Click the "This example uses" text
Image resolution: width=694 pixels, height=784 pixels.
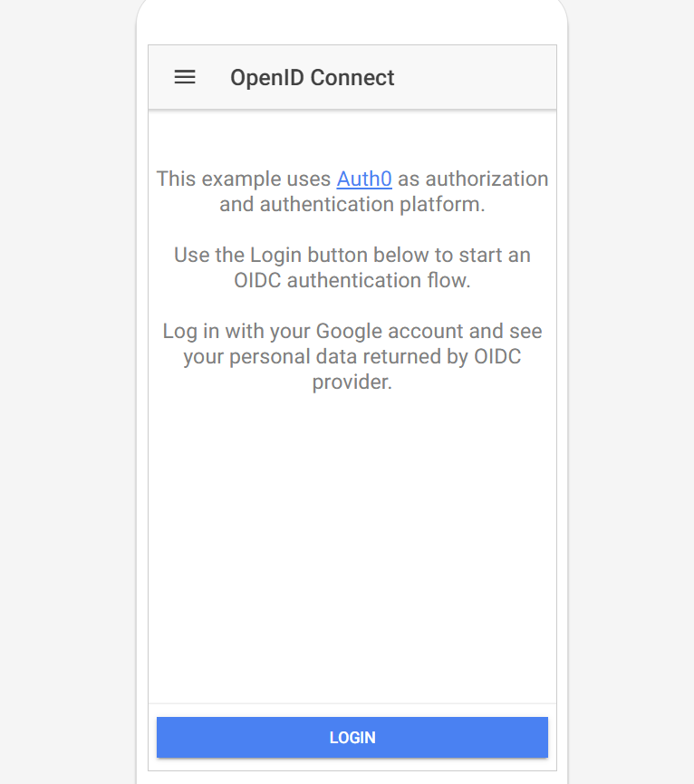coord(243,179)
